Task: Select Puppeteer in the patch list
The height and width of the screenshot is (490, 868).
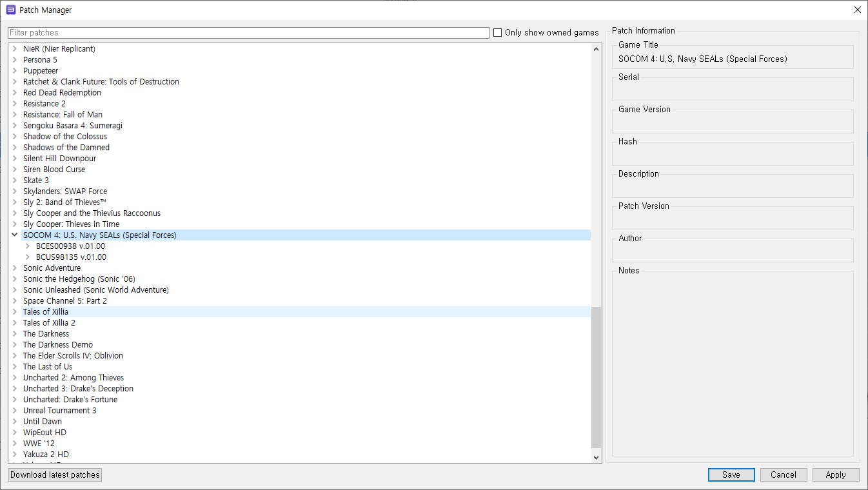Action: pyautogui.click(x=41, y=71)
